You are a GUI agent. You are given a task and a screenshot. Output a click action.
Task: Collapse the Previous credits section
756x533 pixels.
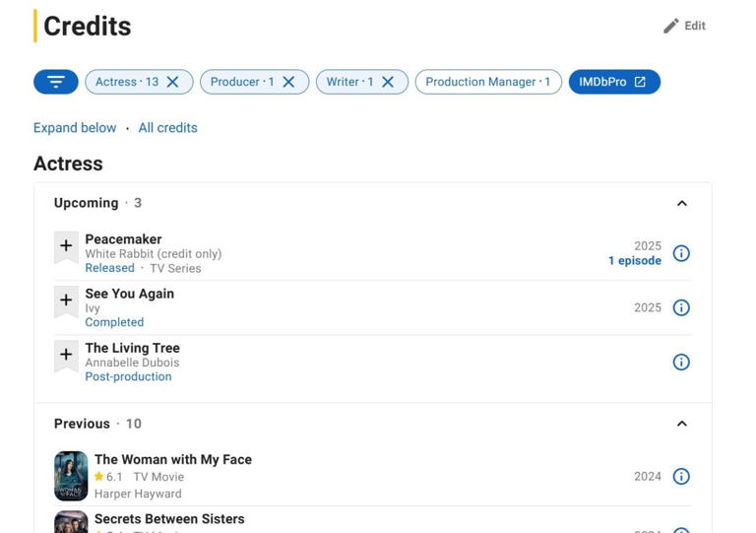pos(681,424)
